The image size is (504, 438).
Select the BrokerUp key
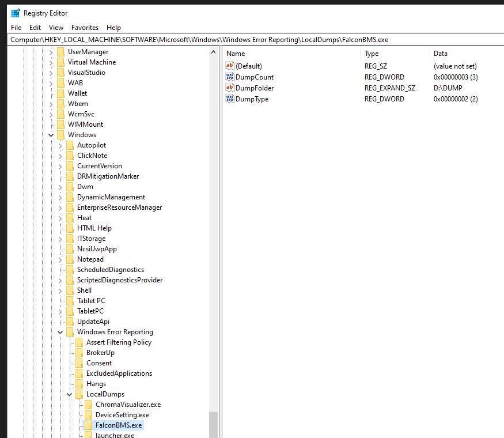click(100, 353)
